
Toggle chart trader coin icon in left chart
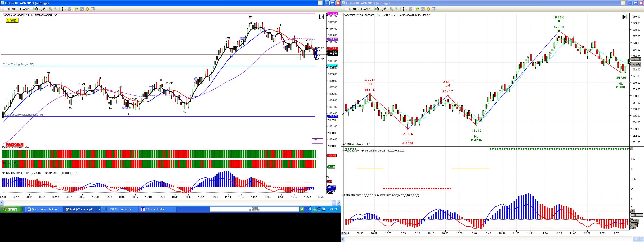point(87,9)
